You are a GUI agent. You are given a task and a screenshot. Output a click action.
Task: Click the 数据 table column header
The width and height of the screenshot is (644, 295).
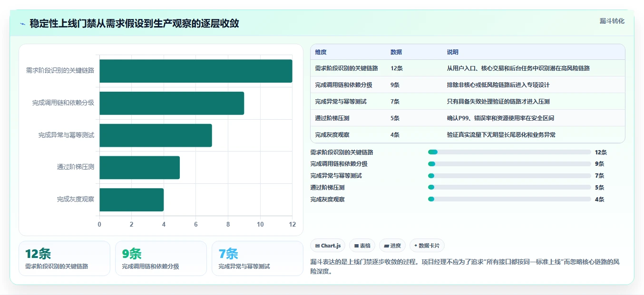[x=396, y=52]
